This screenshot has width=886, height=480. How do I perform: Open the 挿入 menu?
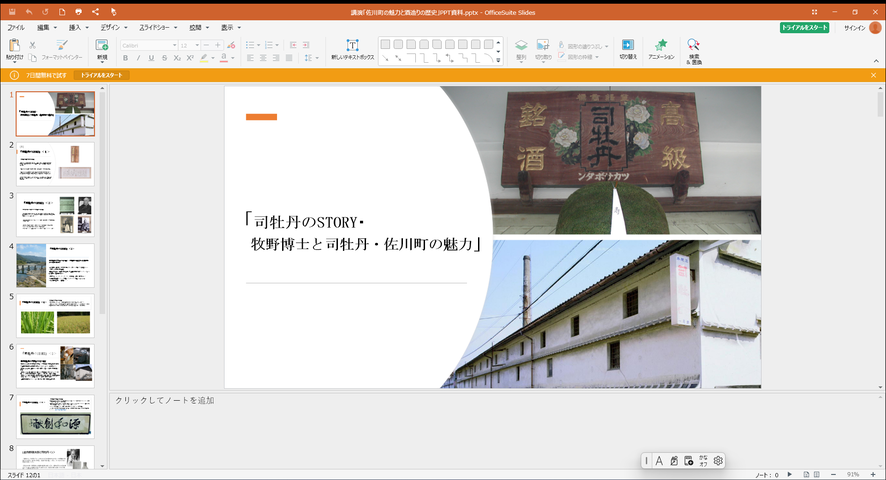point(78,27)
